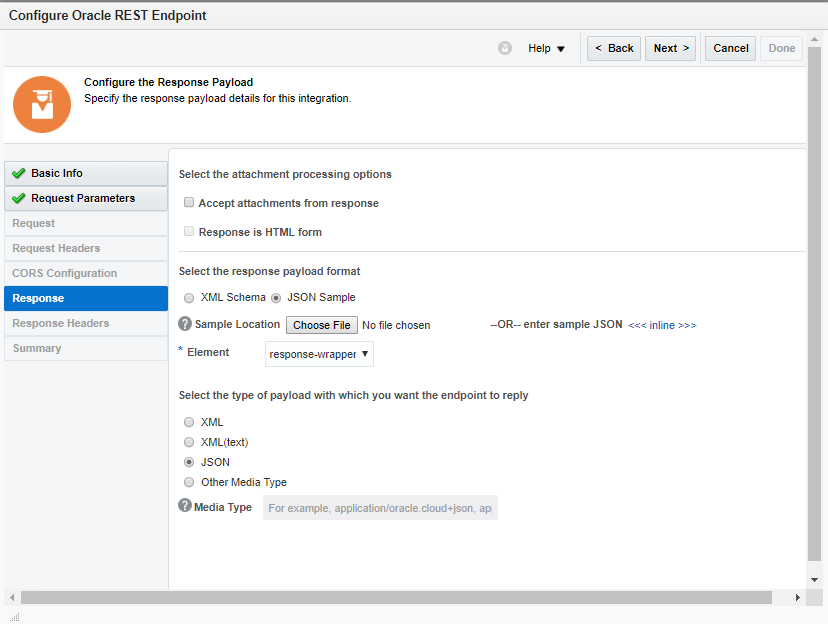Expand the Help dropdown menu
This screenshot has width=828, height=624.
(547, 48)
